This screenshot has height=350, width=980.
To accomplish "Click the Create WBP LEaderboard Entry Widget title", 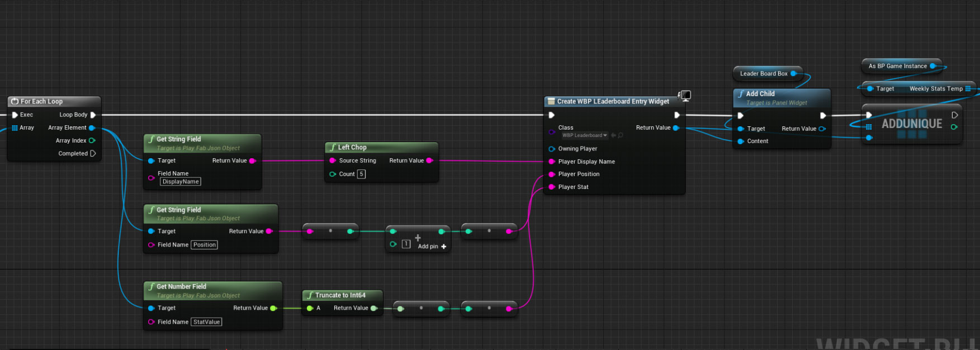I will pos(613,101).
